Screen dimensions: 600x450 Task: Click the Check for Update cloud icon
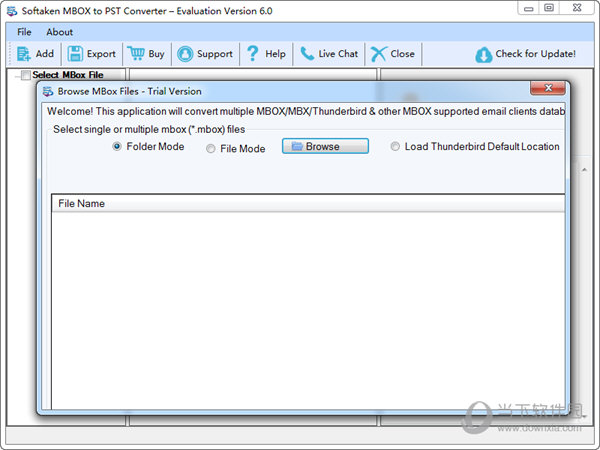pyautogui.click(x=484, y=55)
